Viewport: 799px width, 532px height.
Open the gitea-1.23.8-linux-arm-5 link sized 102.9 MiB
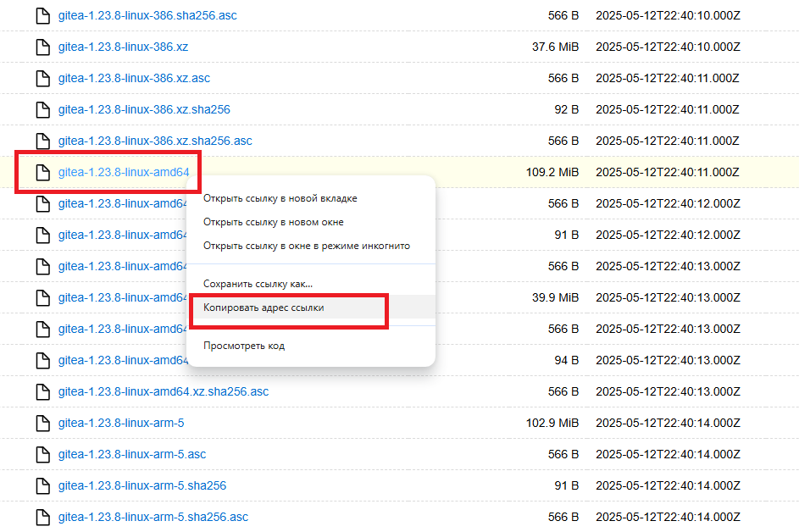121,423
